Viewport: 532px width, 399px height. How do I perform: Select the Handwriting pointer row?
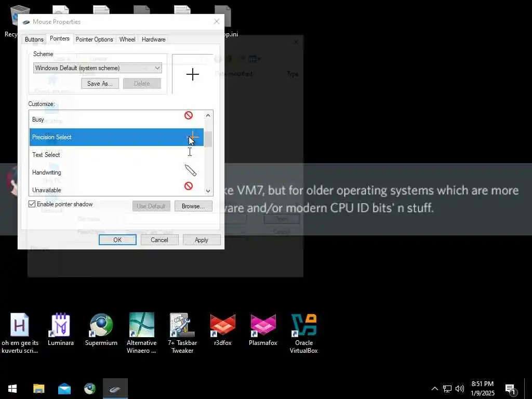click(116, 172)
